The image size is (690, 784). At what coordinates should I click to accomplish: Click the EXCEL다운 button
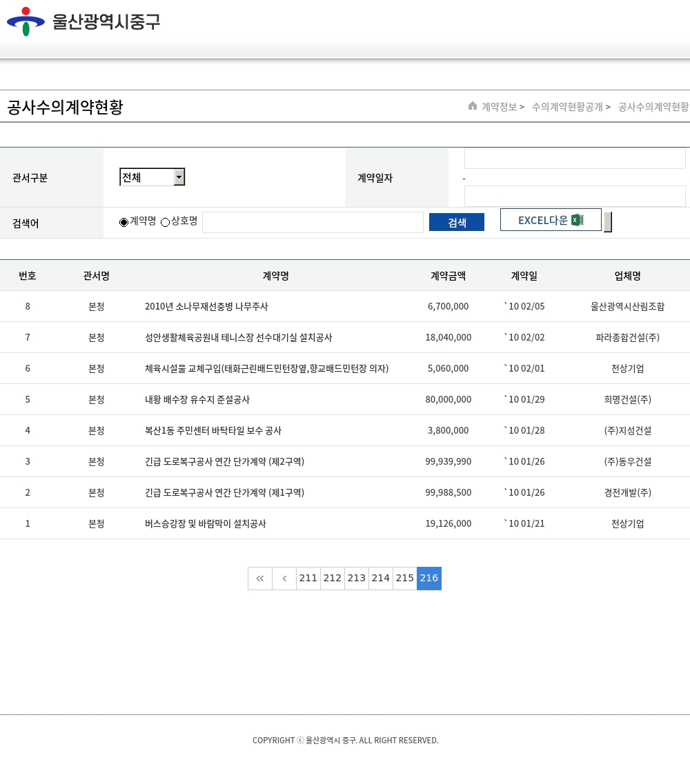(x=543, y=220)
